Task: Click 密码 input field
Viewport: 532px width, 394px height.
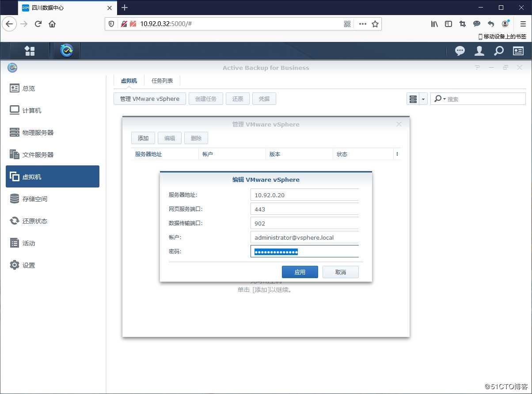Action: [304, 252]
